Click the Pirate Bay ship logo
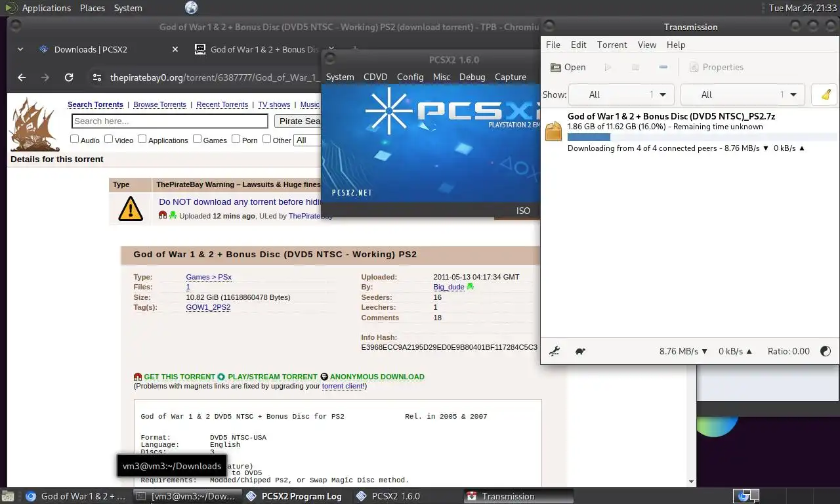The image size is (840, 504). point(34,125)
